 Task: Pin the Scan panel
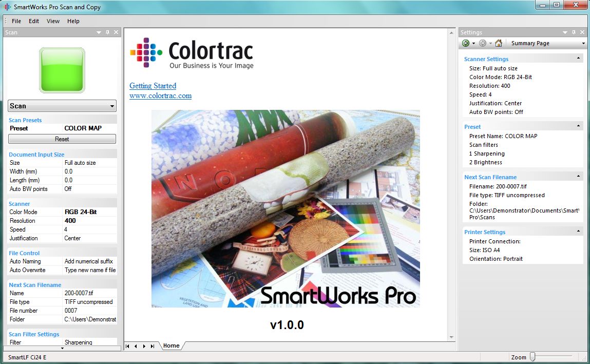pyautogui.click(x=108, y=32)
